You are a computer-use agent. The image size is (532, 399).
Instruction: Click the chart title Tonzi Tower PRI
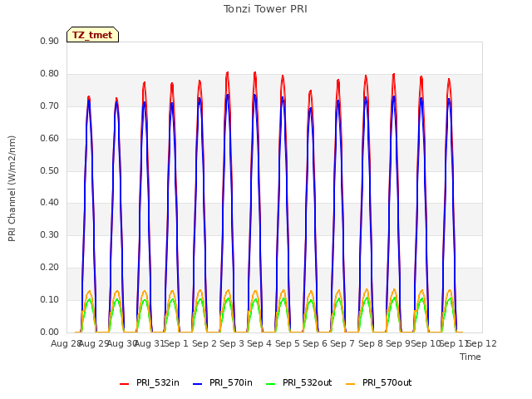pyautogui.click(x=265, y=9)
